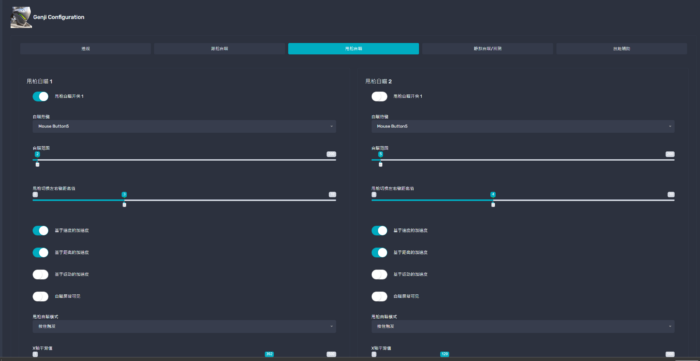
Task: Enable the master switch under 用枪自瞄 2
Action: 379,96
